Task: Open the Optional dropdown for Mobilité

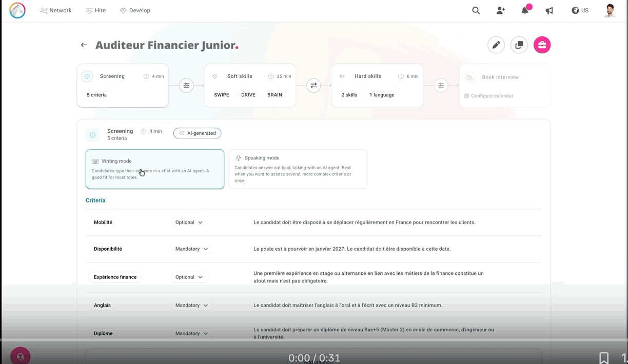Action: 189,223
